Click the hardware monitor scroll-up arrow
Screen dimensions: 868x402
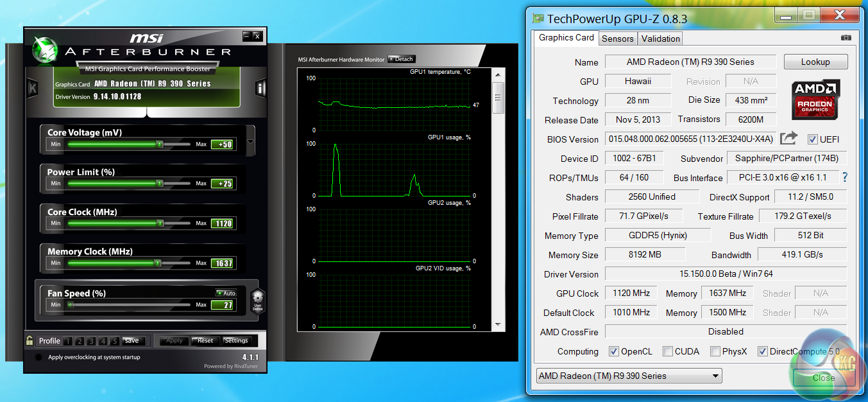pyautogui.click(x=498, y=75)
